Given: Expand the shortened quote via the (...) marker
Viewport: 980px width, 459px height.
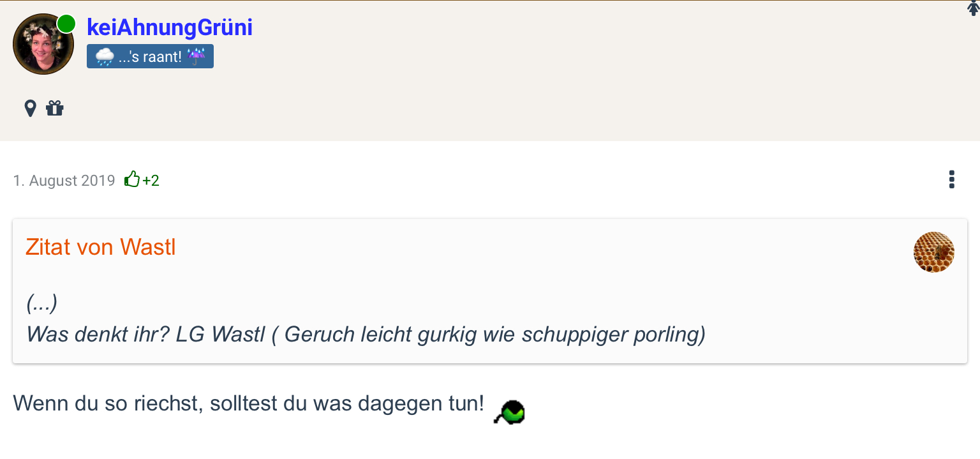Looking at the screenshot, I should 42,303.
